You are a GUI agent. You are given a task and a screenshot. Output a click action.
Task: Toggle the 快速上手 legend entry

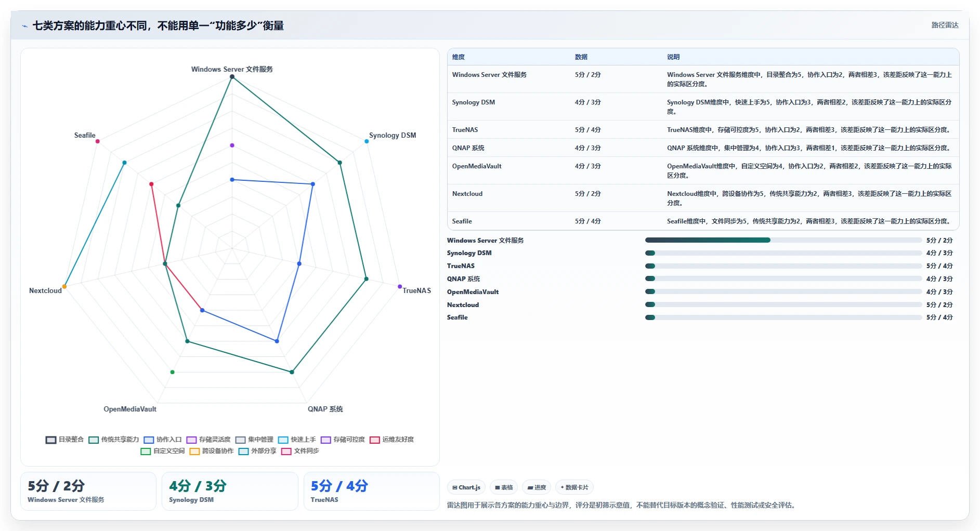(x=297, y=440)
